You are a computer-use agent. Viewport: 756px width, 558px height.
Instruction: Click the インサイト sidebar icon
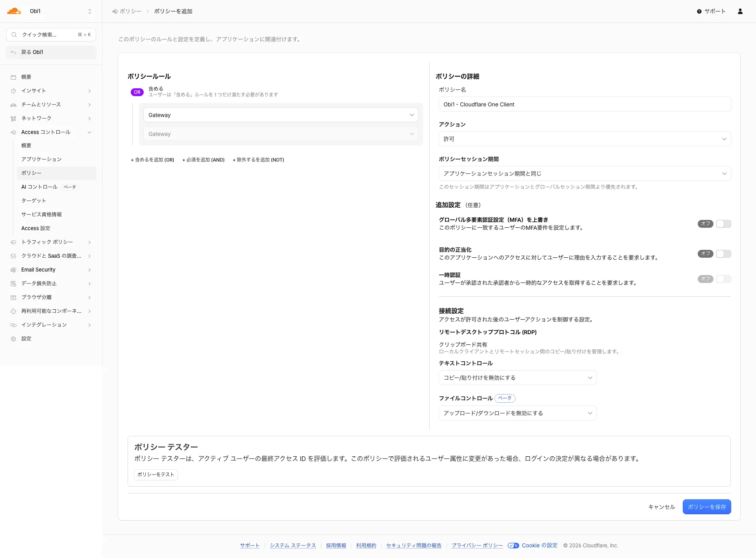(x=13, y=91)
